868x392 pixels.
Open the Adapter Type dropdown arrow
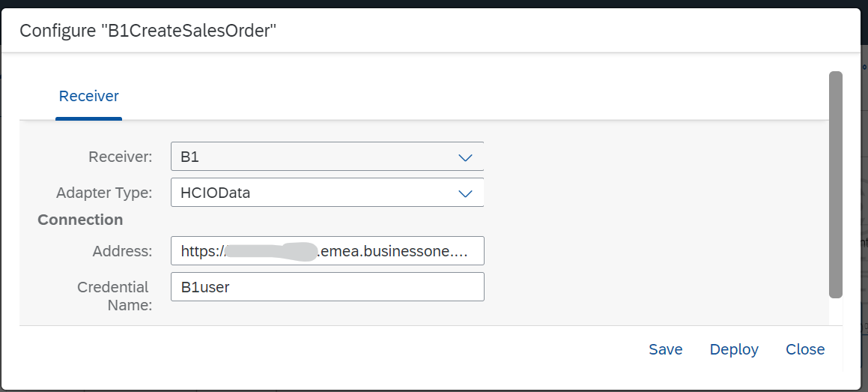tap(465, 193)
